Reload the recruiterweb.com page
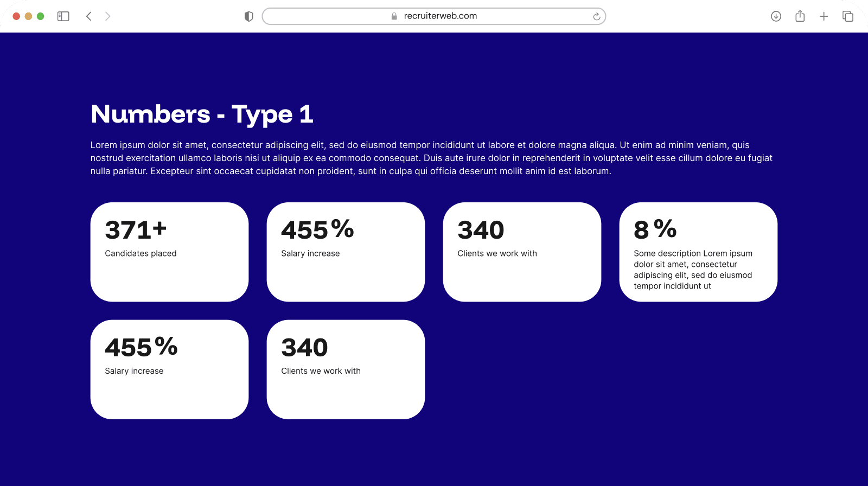 [x=596, y=16]
